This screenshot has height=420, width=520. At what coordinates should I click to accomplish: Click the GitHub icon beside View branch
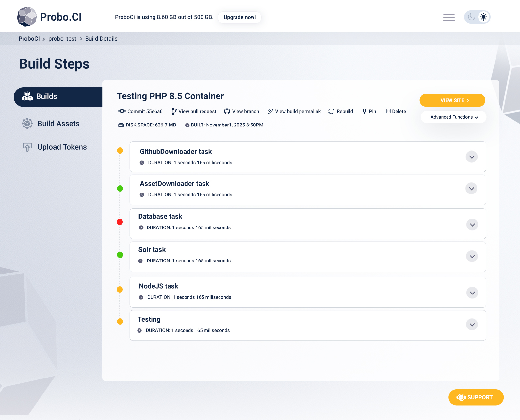227,111
